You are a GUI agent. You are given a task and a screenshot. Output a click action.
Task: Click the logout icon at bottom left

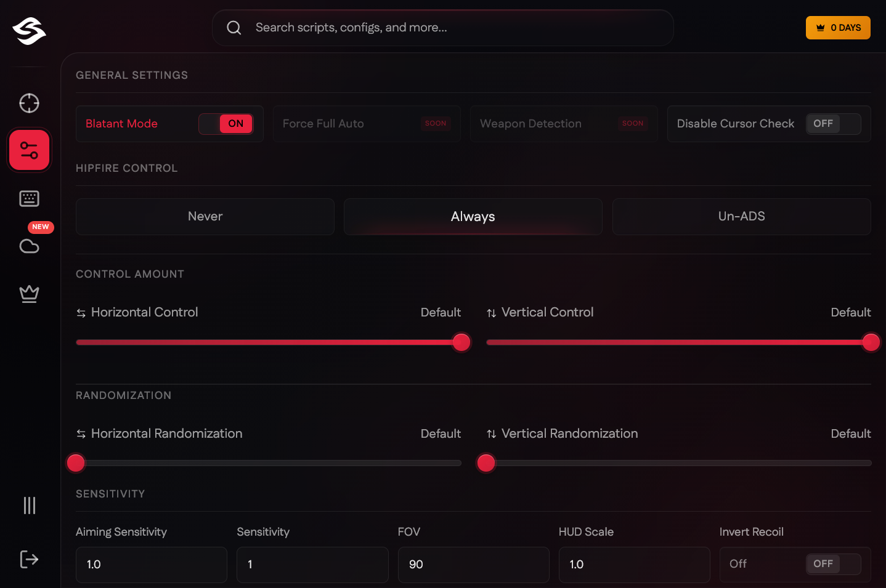pyautogui.click(x=29, y=559)
